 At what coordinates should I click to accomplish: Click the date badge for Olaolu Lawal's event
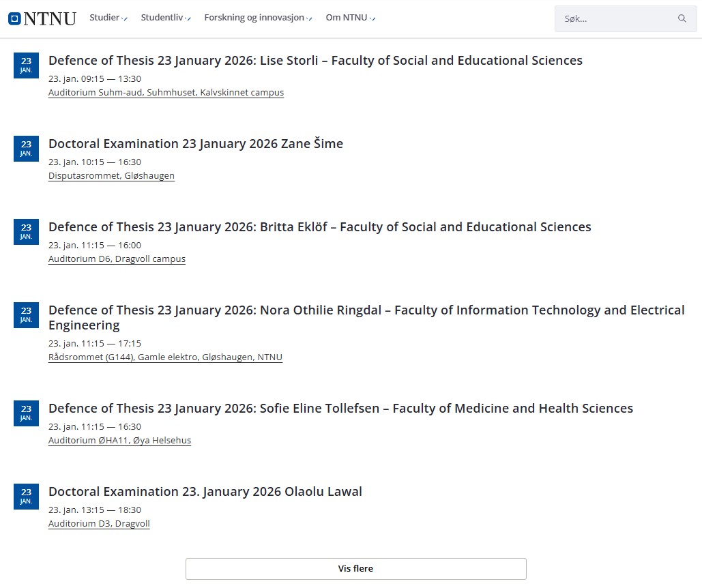tap(26, 497)
